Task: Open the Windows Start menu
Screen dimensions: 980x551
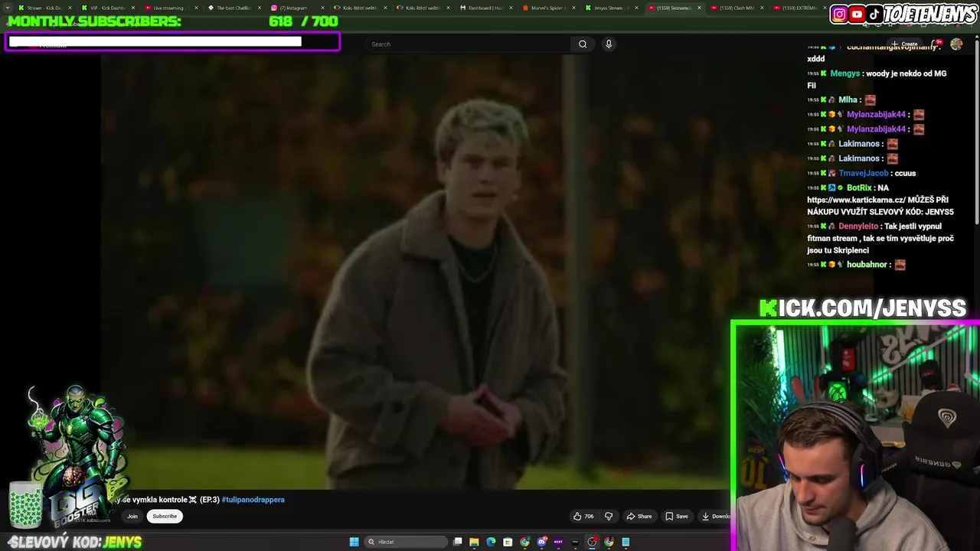Action: pos(354,542)
